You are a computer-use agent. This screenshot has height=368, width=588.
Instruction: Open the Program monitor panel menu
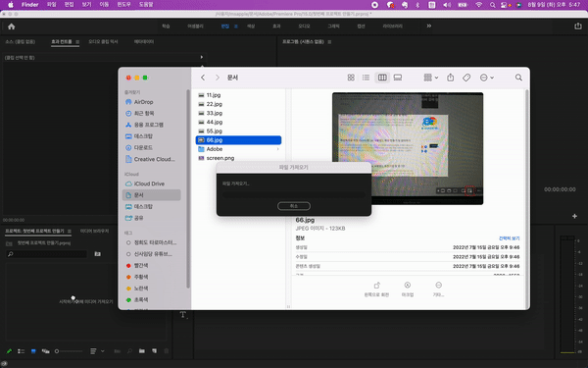tap(329, 41)
